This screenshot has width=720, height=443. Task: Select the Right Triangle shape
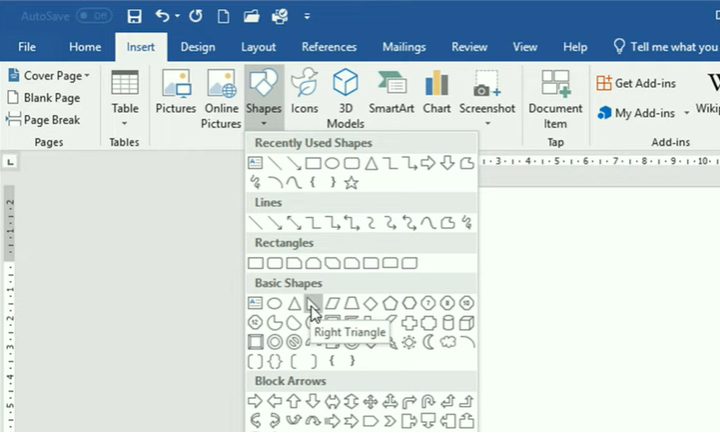pyautogui.click(x=313, y=303)
